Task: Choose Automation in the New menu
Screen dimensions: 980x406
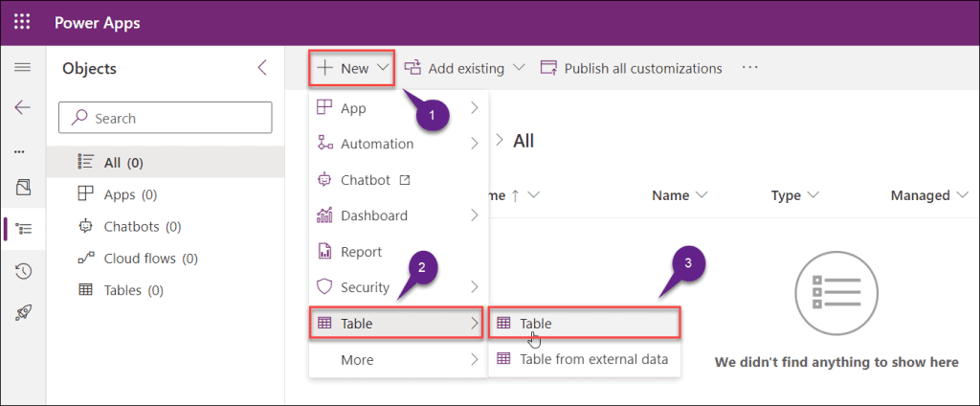Action: (398, 144)
